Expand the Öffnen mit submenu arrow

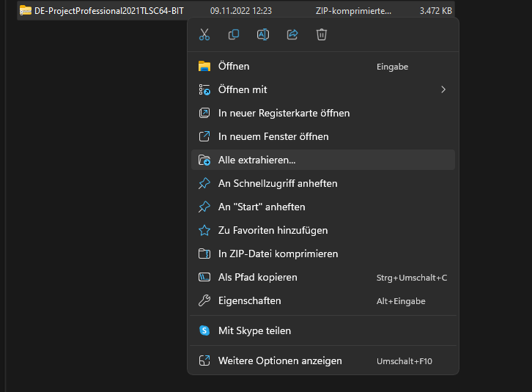(443, 89)
